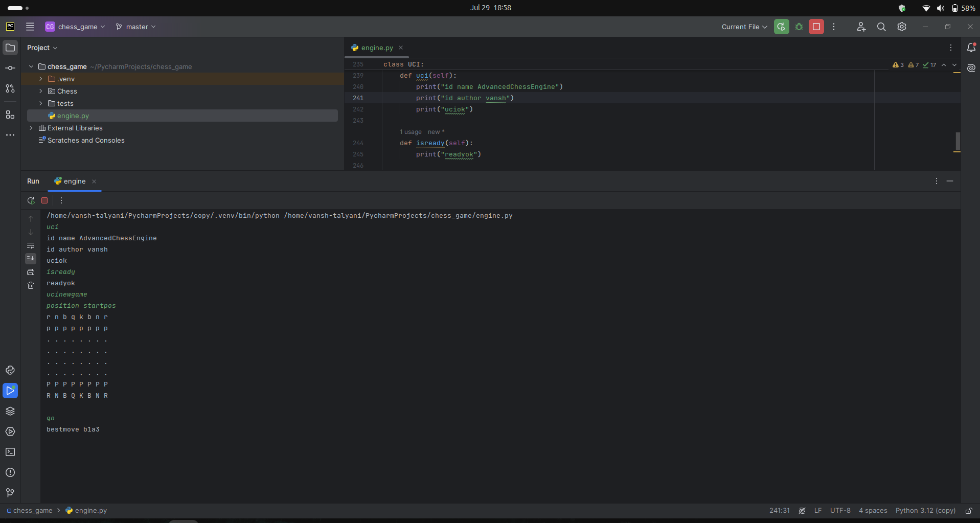Open Search Everywhere magnifier icon
Screen dimensions: 980x523
coord(881,27)
